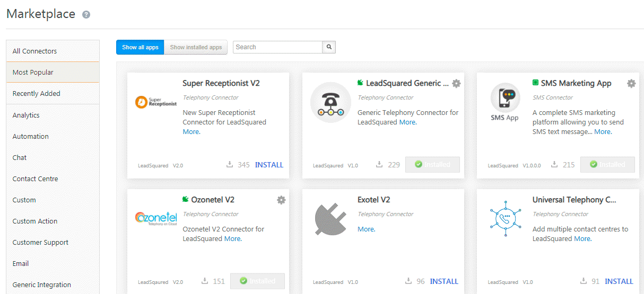The image size is (644, 294).
Task: Click the Ozonetel logo
Action: (156, 218)
